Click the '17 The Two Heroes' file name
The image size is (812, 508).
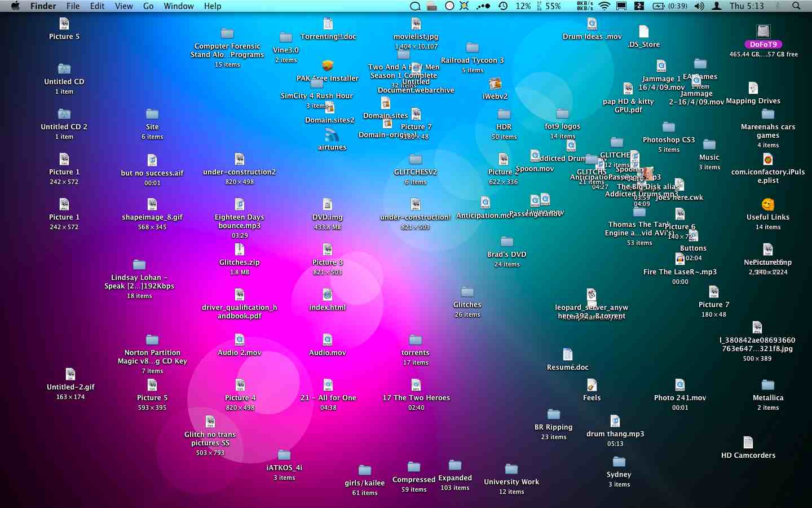[416, 398]
